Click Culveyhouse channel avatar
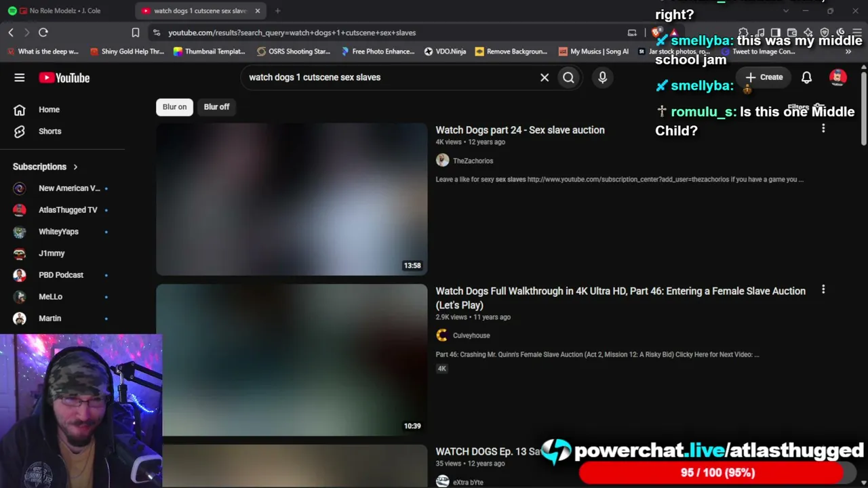 pyautogui.click(x=442, y=335)
